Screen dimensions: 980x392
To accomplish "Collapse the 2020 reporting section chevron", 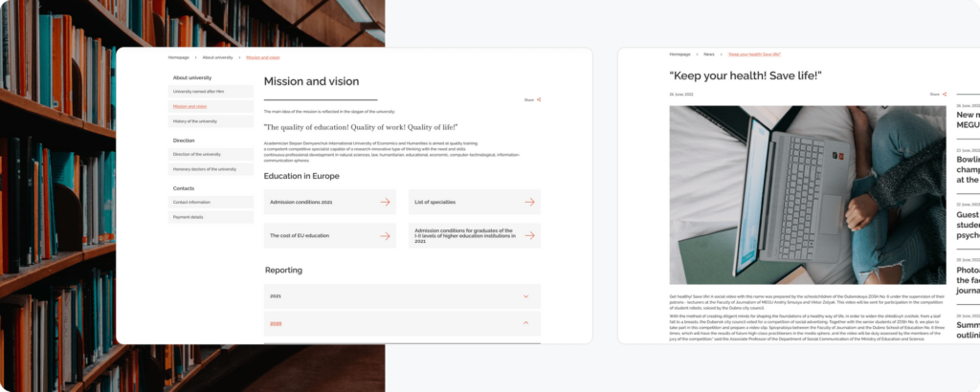I will [x=526, y=323].
